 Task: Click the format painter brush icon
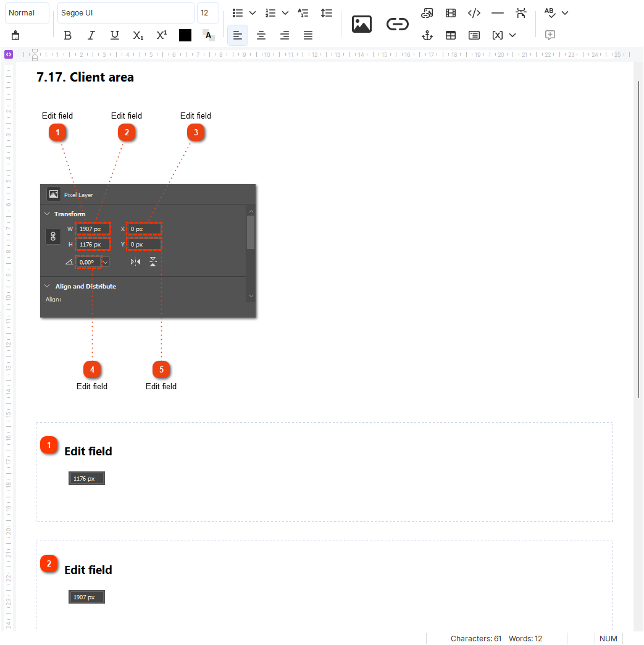tap(15, 35)
